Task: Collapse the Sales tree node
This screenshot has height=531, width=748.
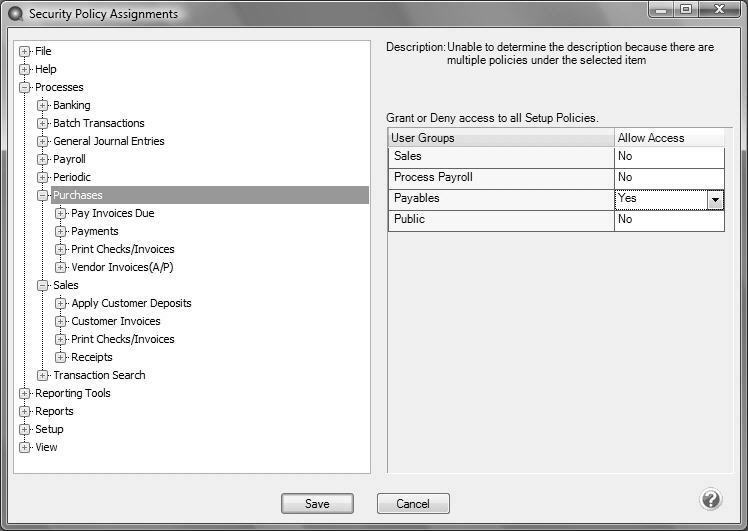Action: point(43,286)
